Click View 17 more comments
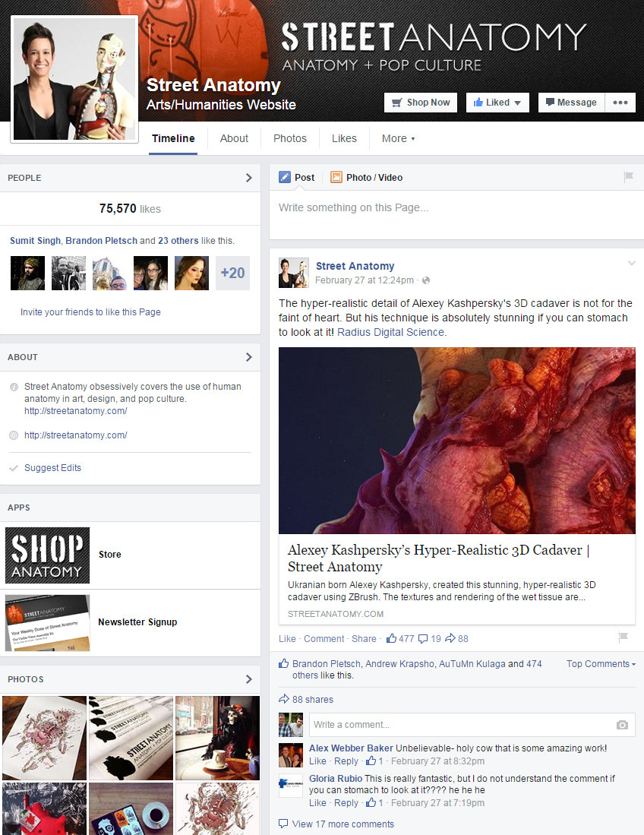 point(343,824)
